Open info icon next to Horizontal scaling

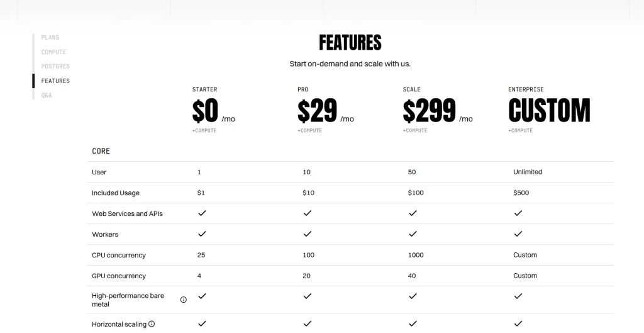tap(152, 324)
